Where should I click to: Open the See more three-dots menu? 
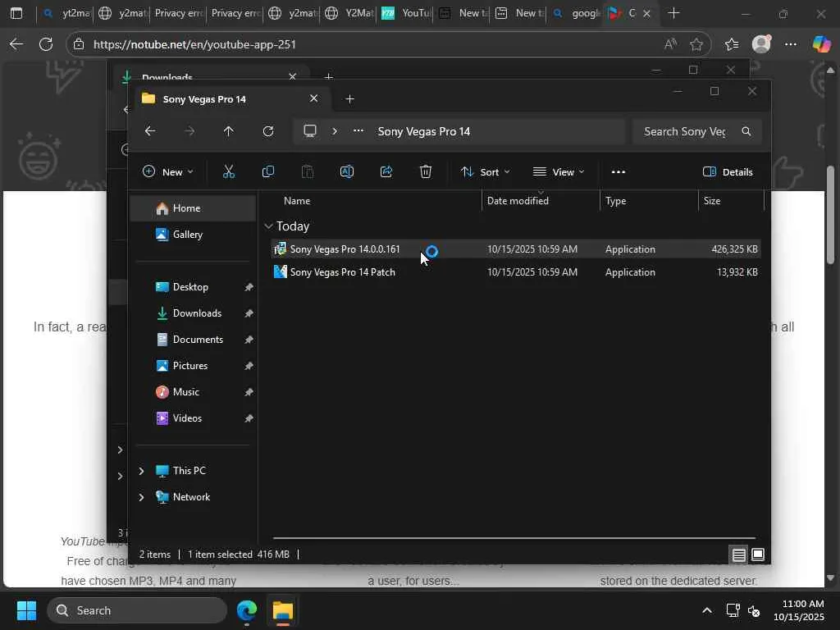tap(619, 172)
